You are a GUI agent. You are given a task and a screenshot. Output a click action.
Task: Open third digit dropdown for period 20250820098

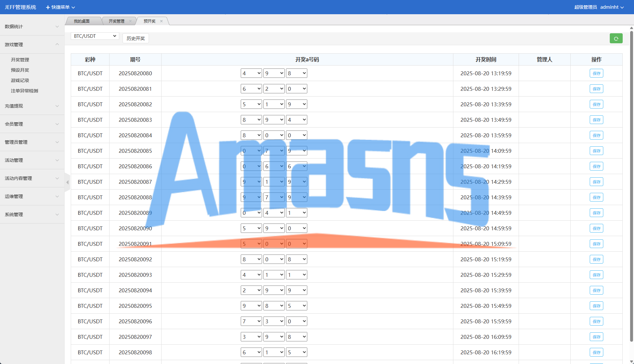coord(296,352)
